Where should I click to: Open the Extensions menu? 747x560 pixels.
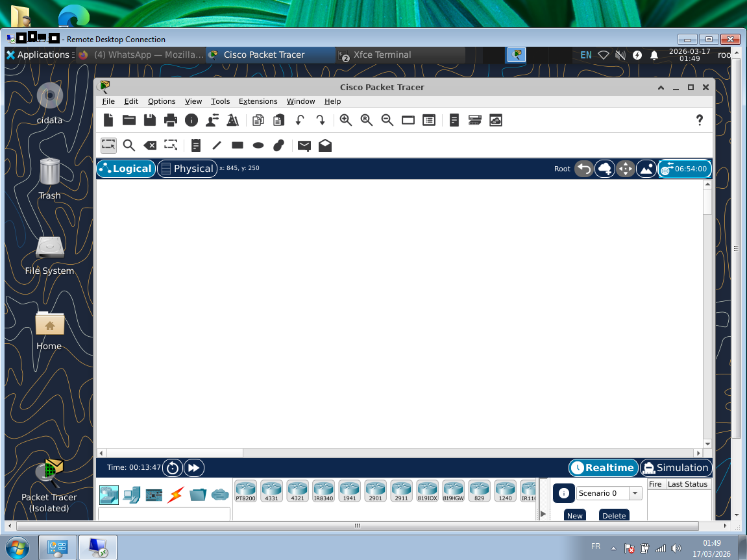pos(258,101)
